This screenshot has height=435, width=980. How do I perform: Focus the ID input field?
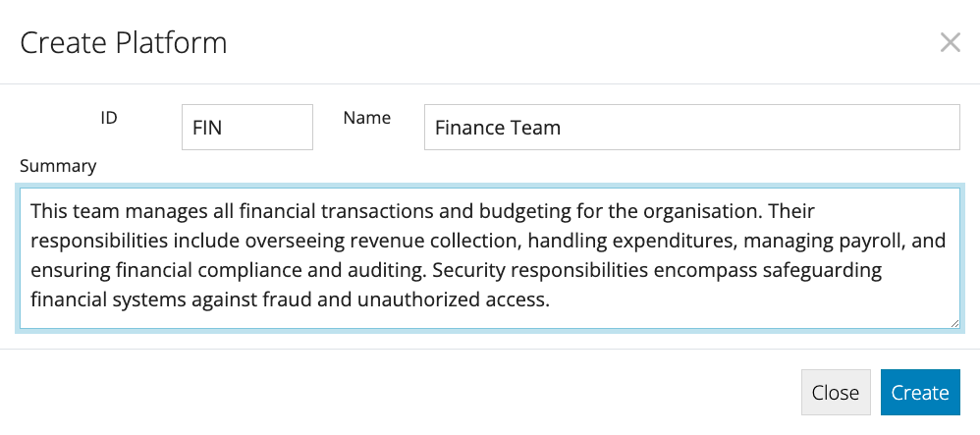(x=247, y=128)
